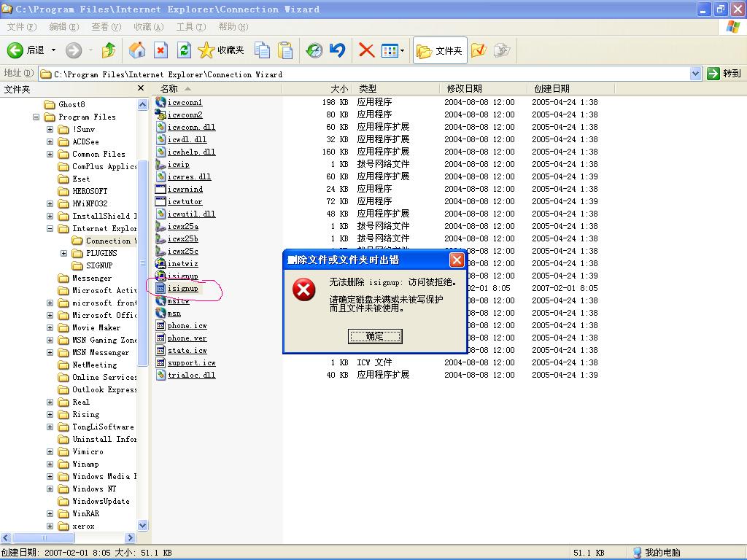Click the trialoc.dll file icon

click(x=160, y=375)
